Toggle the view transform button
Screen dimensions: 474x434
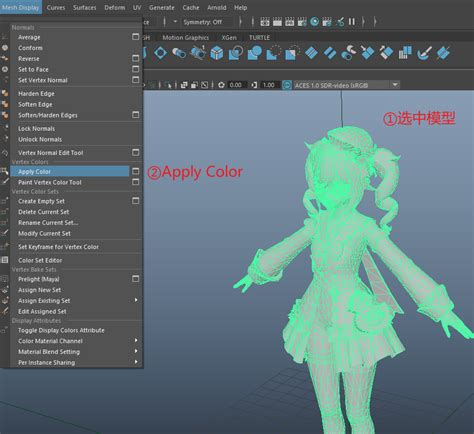click(x=287, y=85)
